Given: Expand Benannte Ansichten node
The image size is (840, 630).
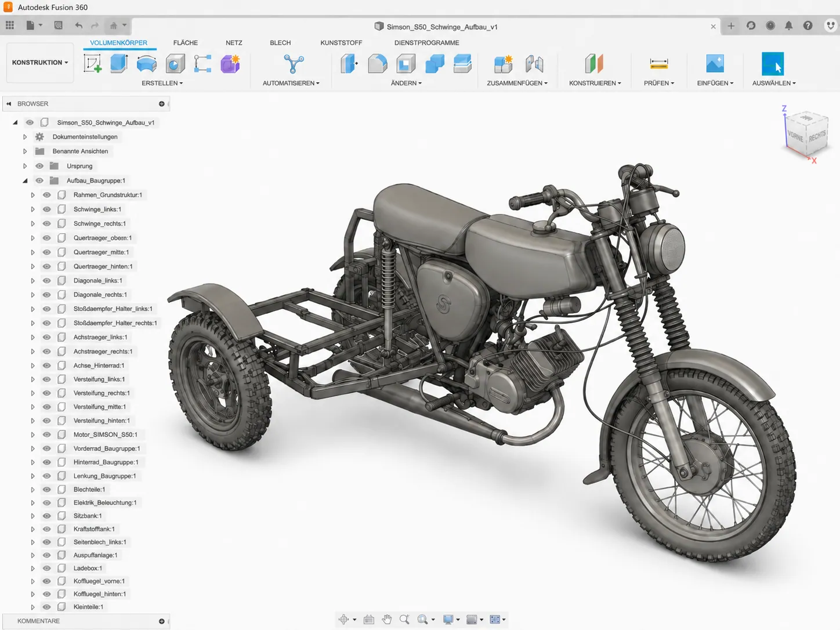Looking at the screenshot, I should (x=25, y=151).
